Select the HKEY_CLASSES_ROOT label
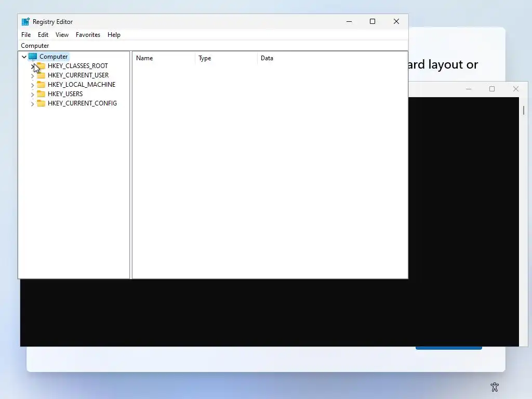532x399 pixels. (78, 66)
